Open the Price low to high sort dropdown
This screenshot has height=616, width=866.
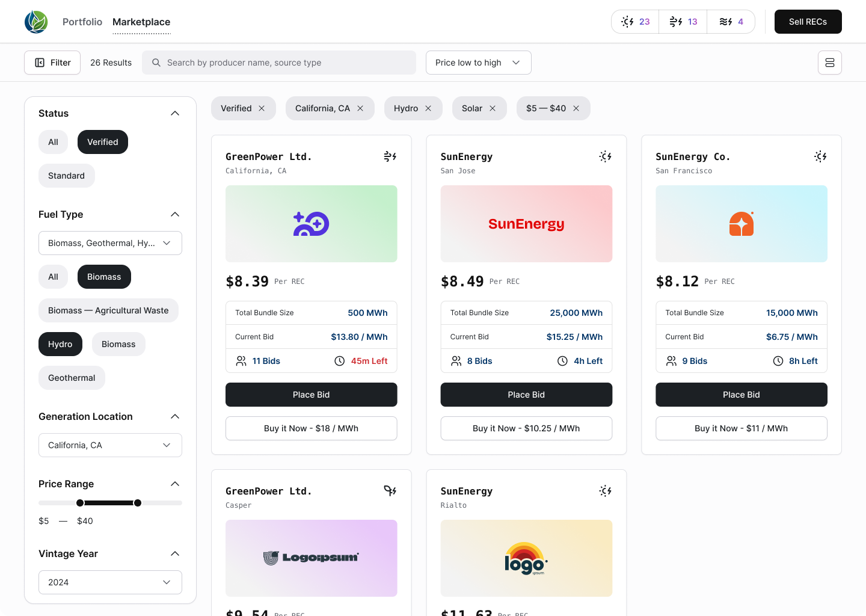(x=478, y=63)
